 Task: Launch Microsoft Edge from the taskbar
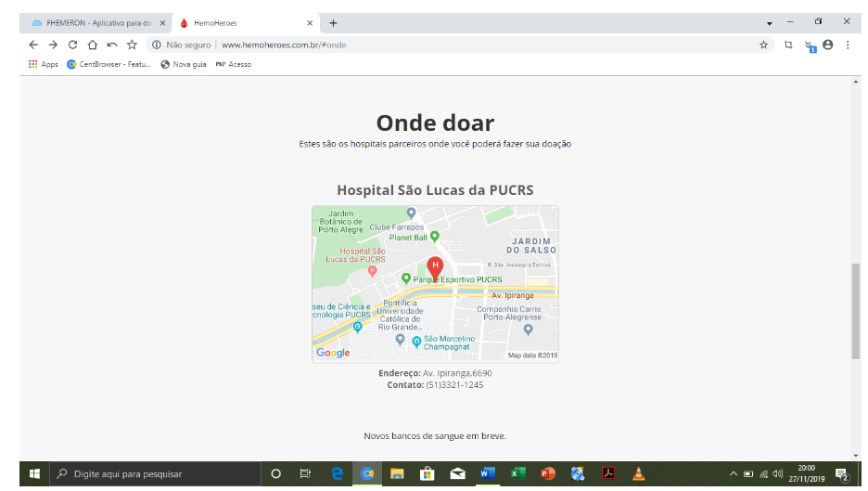pyautogui.click(x=338, y=473)
